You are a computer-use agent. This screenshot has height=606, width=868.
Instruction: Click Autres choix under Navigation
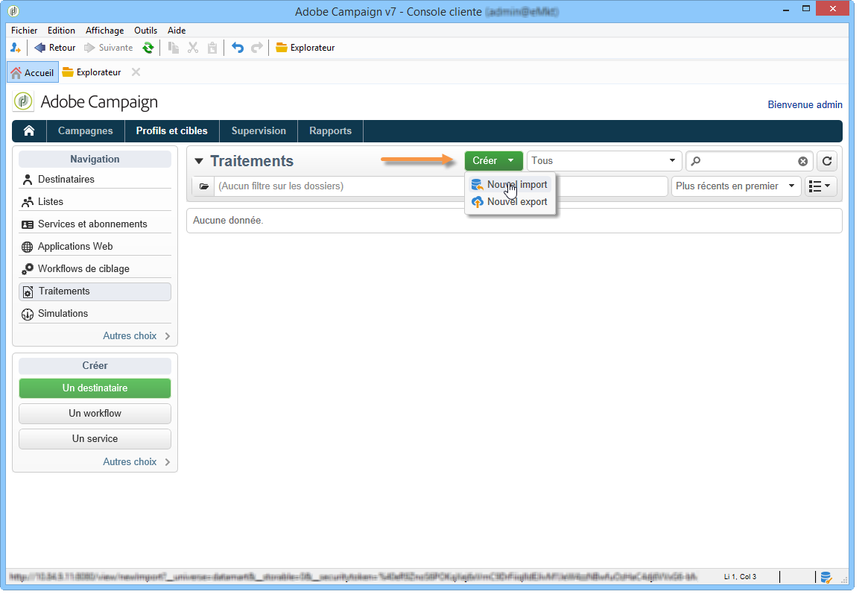point(136,335)
